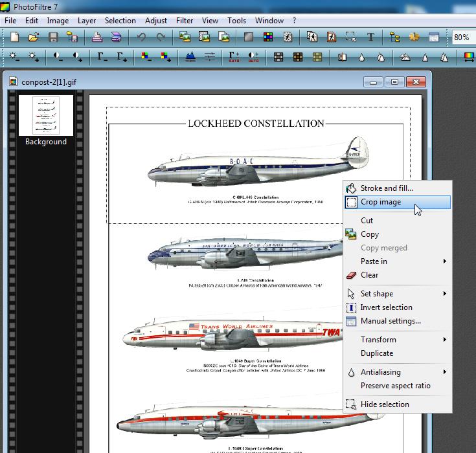476x453 pixels.
Task: Expand the Transform submenu
Action: pyautogui.click(x=398, y=340)
